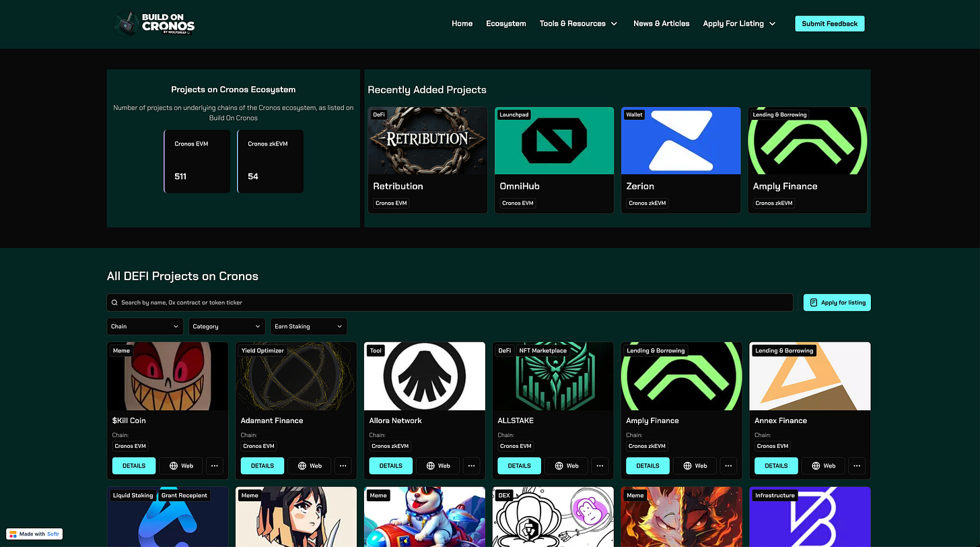Image resolution: width=980 pixels, height=547 pixels.
Task: Open more options for Adamant Finance
Action: click(x=343, y=465)
